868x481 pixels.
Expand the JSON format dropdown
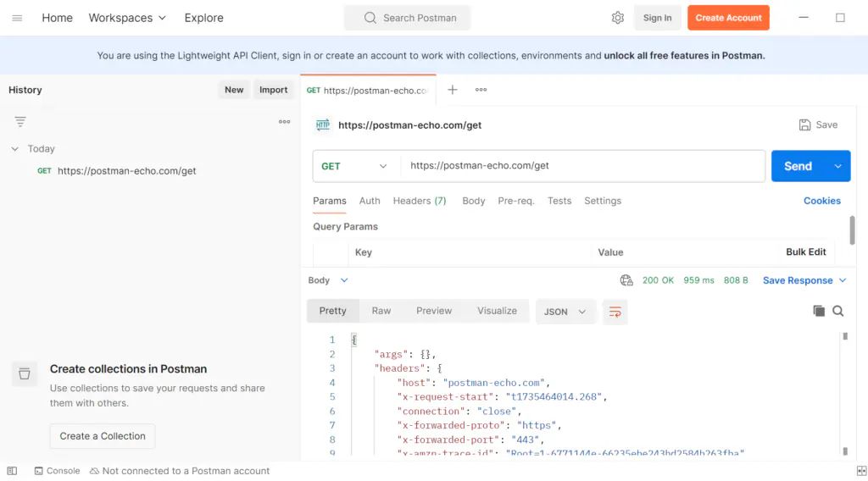click(565, 312)
